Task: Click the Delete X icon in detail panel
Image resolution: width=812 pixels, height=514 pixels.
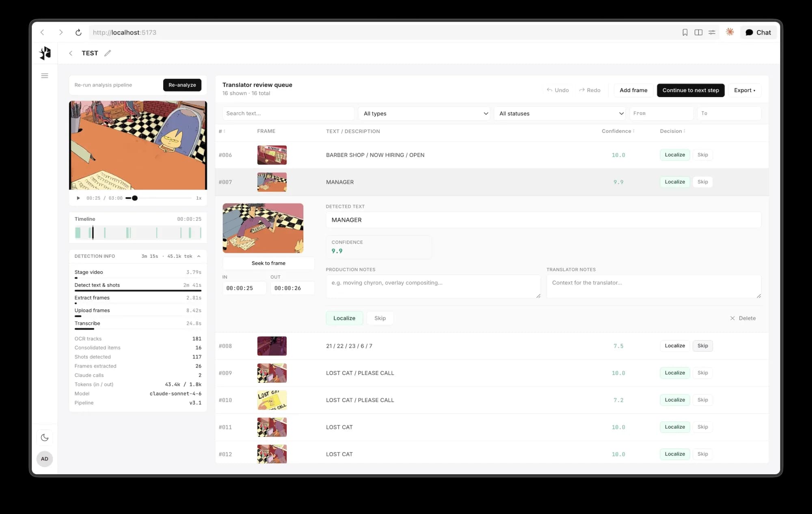Action: (x=732, y=318)
